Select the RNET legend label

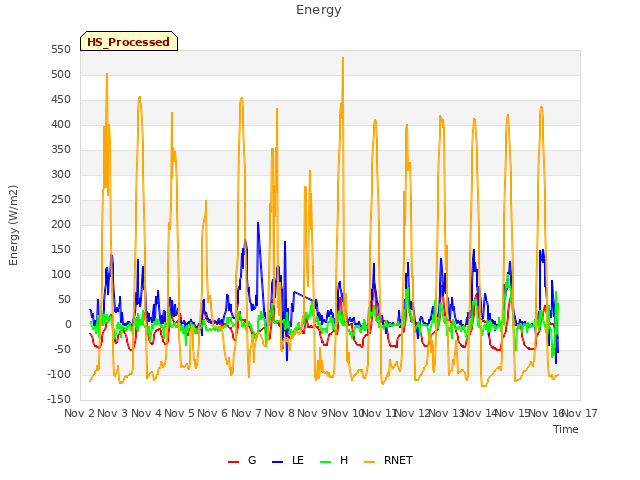click(398, 460)
